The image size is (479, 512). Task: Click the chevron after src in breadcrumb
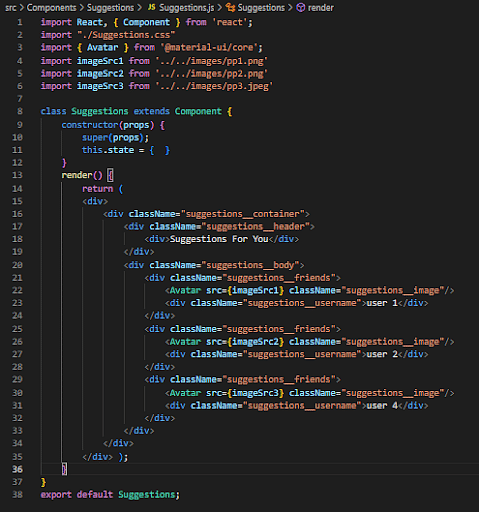[22, 8]
